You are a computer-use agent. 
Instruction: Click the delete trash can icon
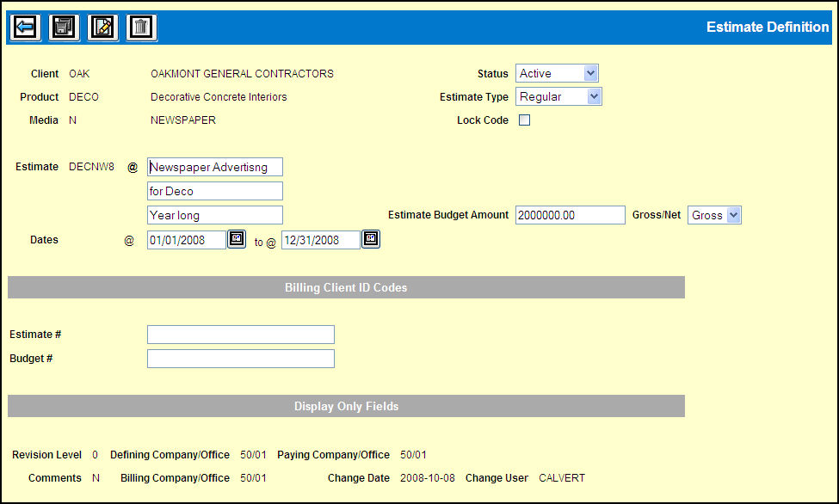pos(141,27)
